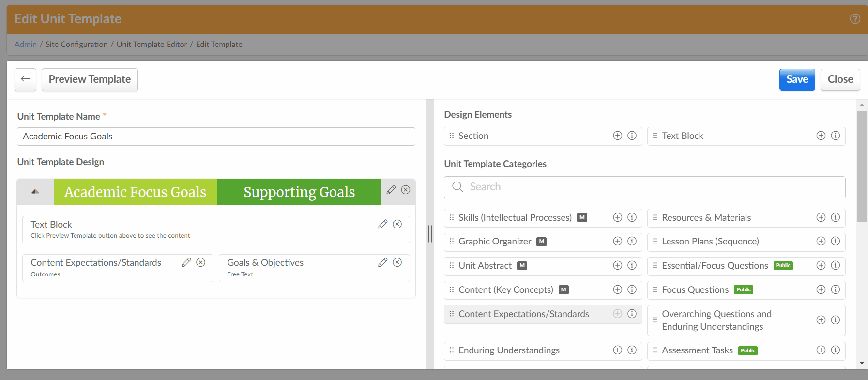Switch to the Supporting Goals tab

click(299, 192)
